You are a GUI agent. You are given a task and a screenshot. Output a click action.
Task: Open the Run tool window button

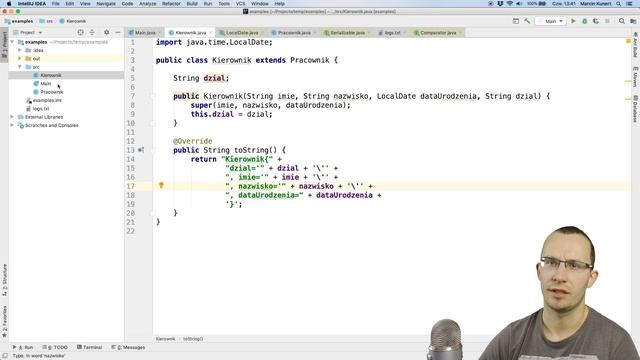click(23, 347)
